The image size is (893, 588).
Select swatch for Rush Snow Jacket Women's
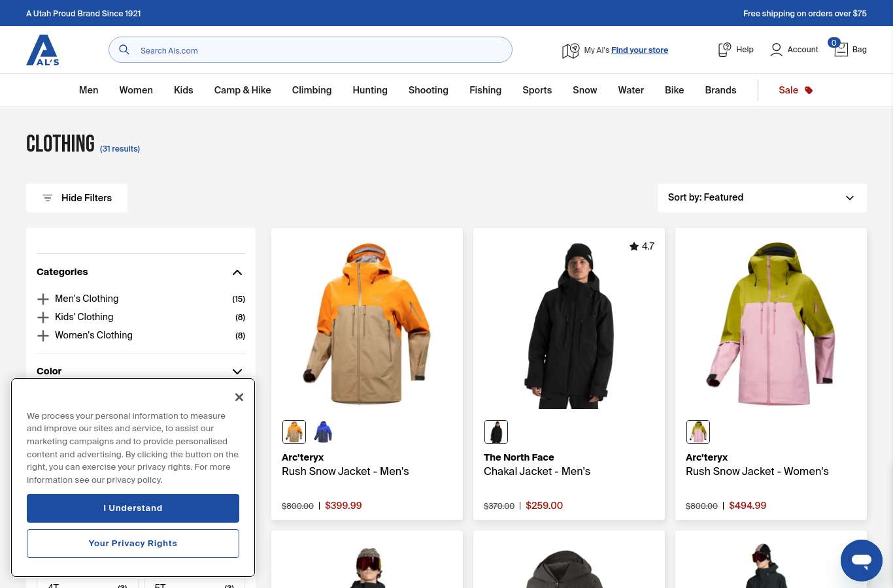tap(698, 432)
